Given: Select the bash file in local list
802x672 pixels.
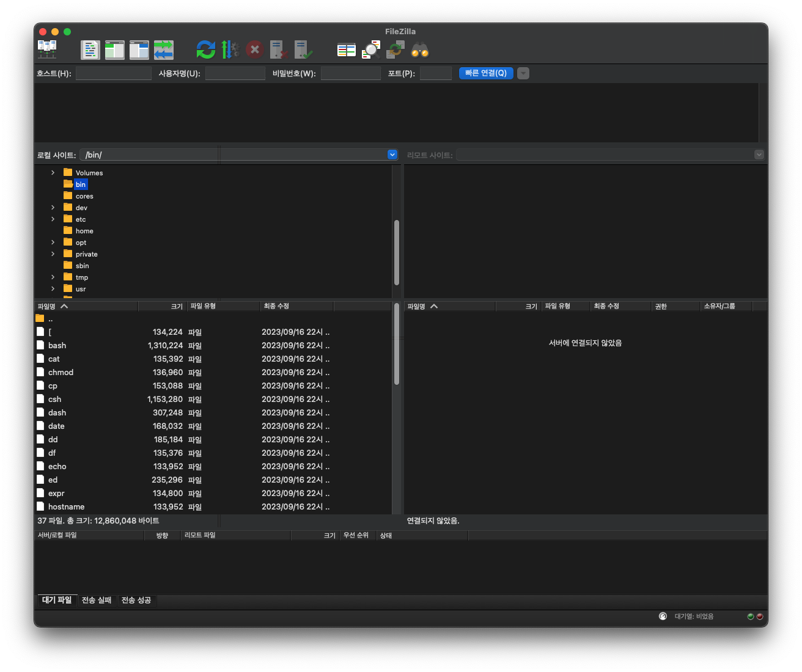Looking at the screenshot, I should [213, 346].
